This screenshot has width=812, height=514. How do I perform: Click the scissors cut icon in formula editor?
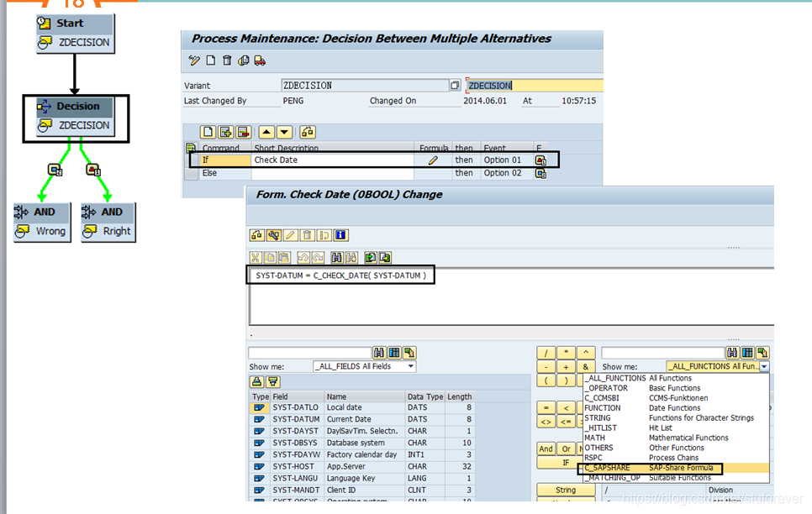click(256, 257)
